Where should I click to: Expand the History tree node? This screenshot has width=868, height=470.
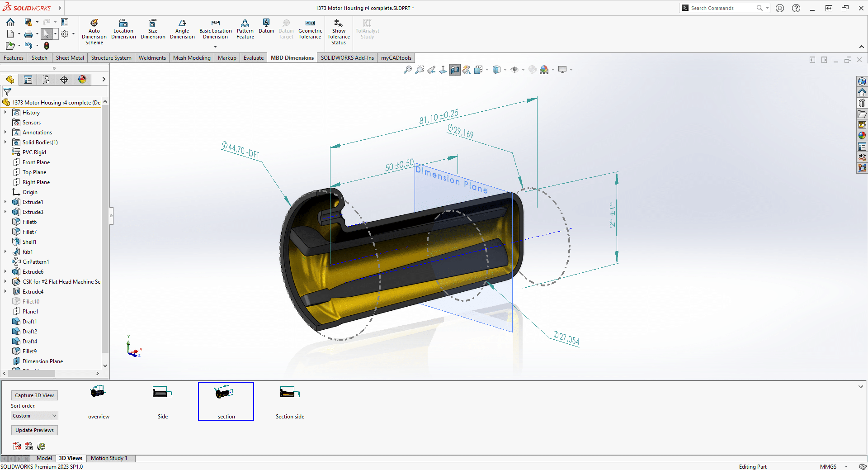pos(5,113)
